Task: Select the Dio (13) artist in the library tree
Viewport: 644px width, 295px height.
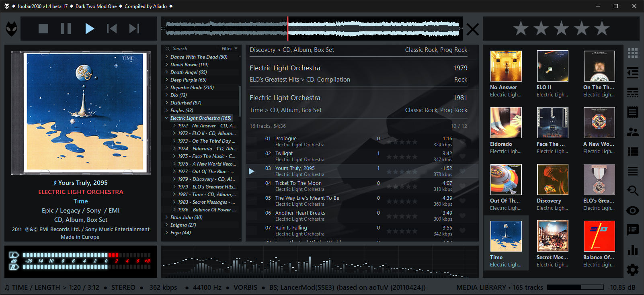Action: [x=178, y=95]
